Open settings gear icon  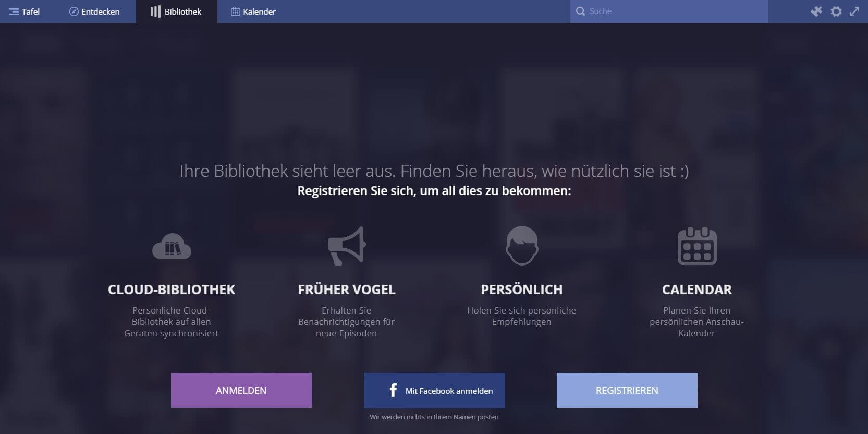tap(836, 11)
